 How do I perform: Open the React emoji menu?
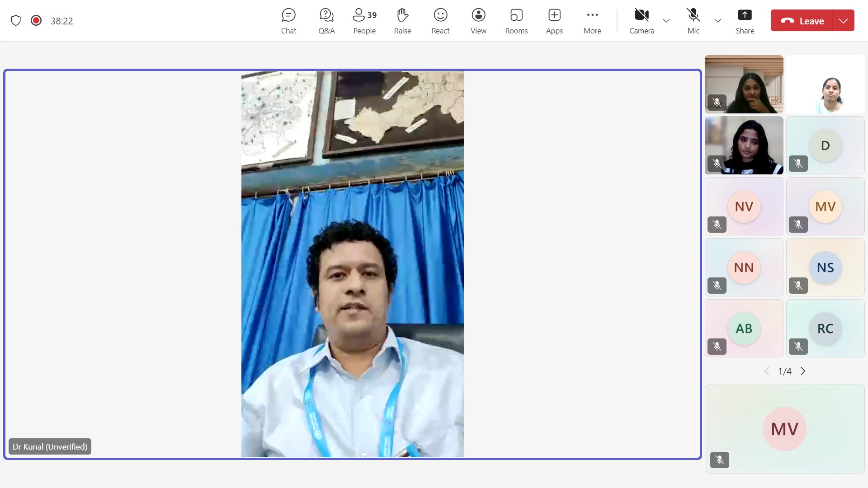(440, 21)
